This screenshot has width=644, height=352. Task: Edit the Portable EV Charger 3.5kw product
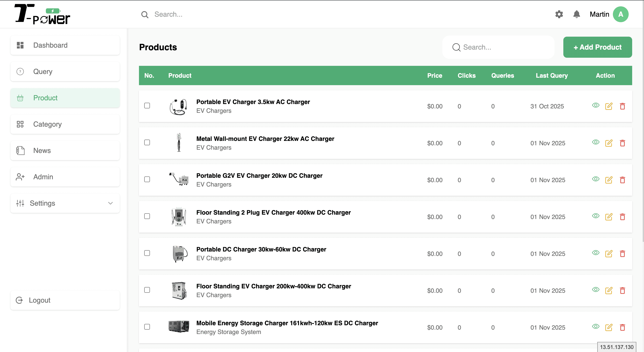click(608, 106)
